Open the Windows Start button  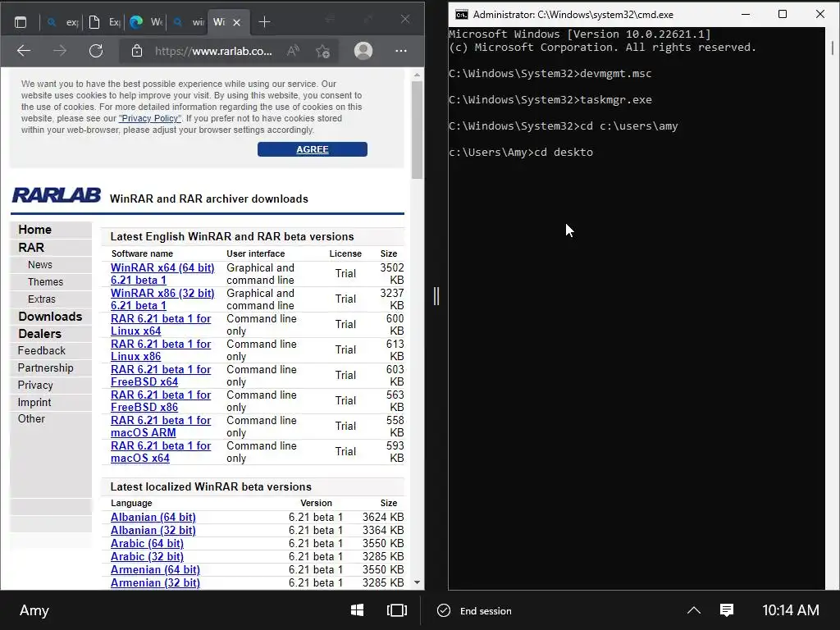(358, 610)
